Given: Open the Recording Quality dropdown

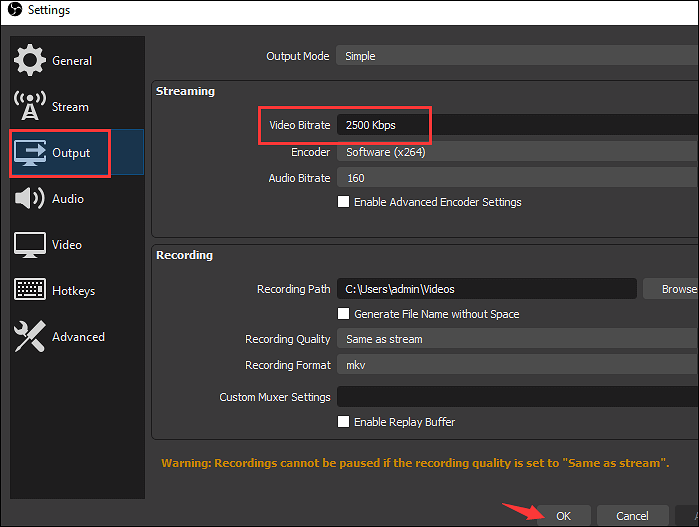Looking at the screenshot, I should click(516, 339).
